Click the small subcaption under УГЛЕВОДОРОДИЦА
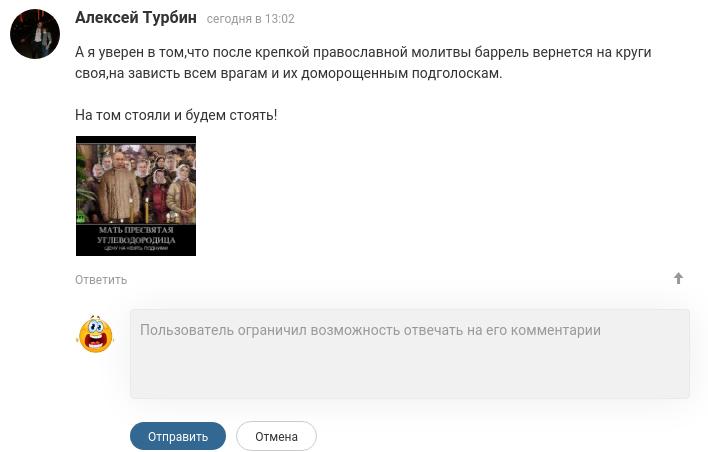The height and width of the screenshot is (452, 708). tap(136, 248)
